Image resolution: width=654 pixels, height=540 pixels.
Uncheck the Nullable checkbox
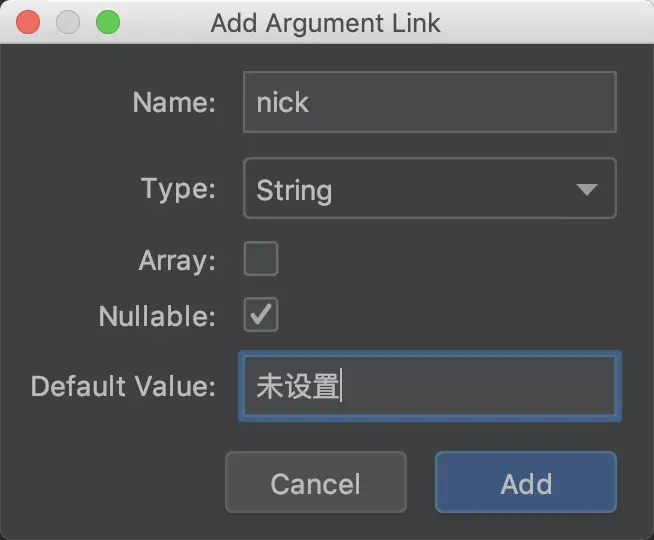click(x=261, y=314)
